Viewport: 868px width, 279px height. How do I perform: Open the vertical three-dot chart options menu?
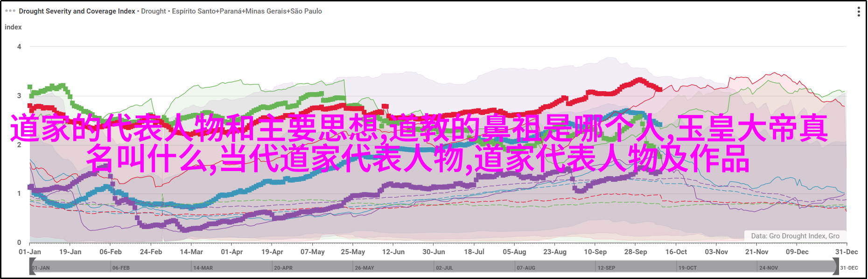(859, 12)
